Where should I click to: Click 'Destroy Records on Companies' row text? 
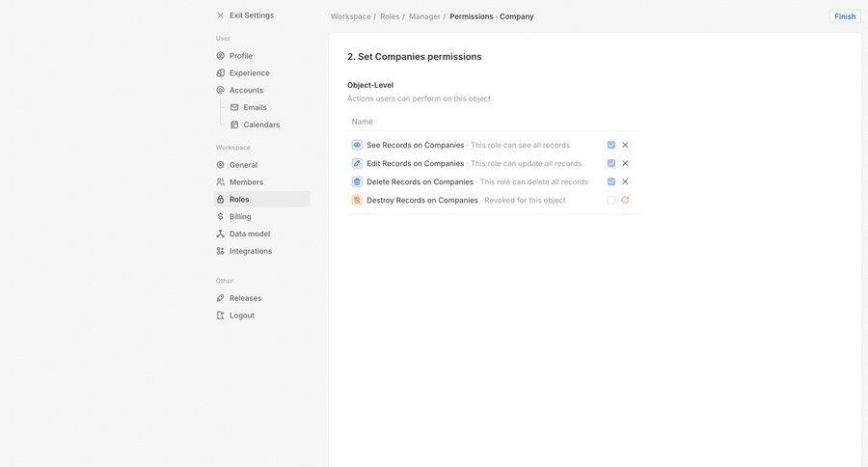coord(421,200)
